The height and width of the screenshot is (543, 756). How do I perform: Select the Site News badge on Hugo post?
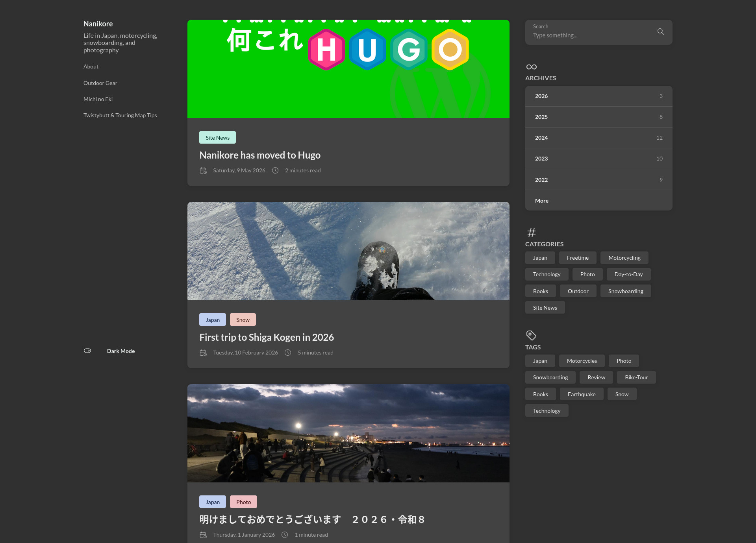tap(217, 137)
